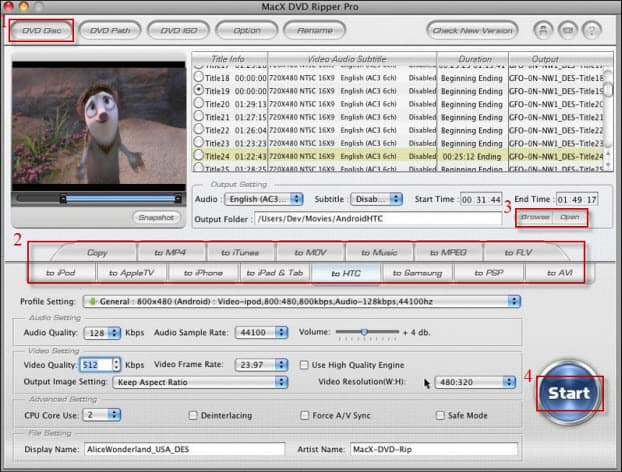Screen dimensions: 622x472
Task: Enable Use High Quality Engine
Action: [x=304, y=365]
